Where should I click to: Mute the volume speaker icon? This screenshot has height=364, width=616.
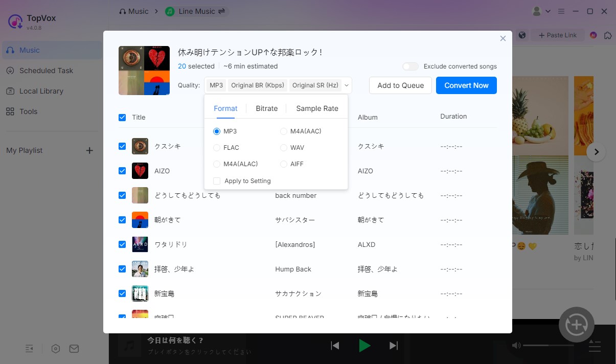(x=516, y=346)
